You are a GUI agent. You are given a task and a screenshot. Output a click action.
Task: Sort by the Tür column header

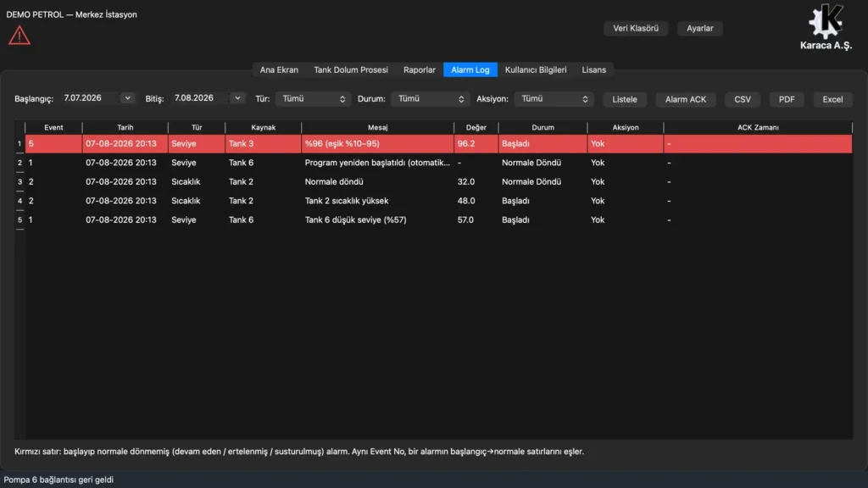[x=197, y=127]
